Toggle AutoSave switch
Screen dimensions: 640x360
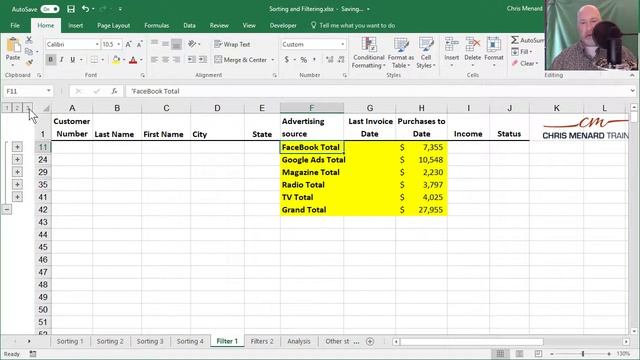[x=50, y=9]
